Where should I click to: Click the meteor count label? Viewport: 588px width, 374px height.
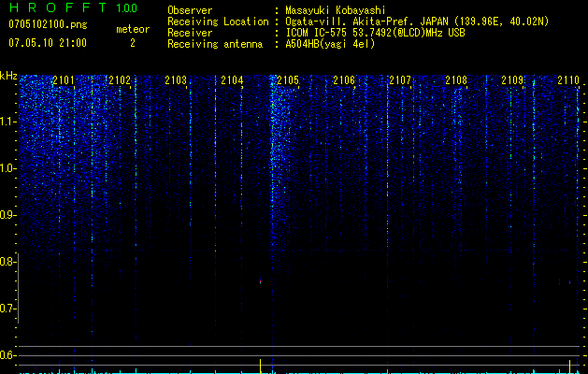coord(133,29)
